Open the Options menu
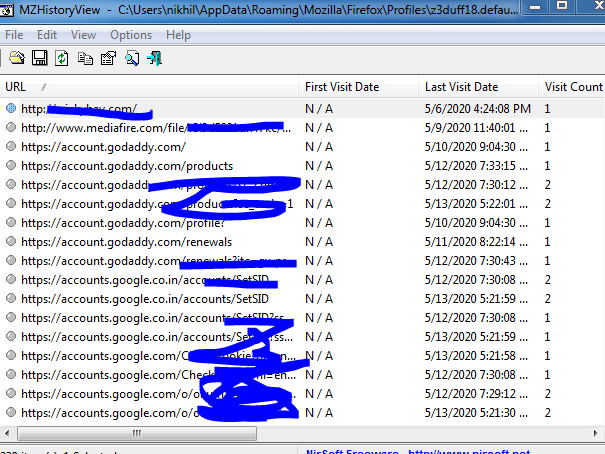Screen dimensions: 605x454 pos(131,35)
